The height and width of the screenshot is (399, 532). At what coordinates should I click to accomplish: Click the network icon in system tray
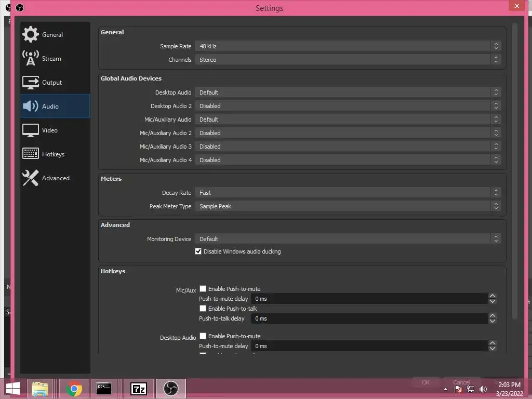tap(471, 389)
